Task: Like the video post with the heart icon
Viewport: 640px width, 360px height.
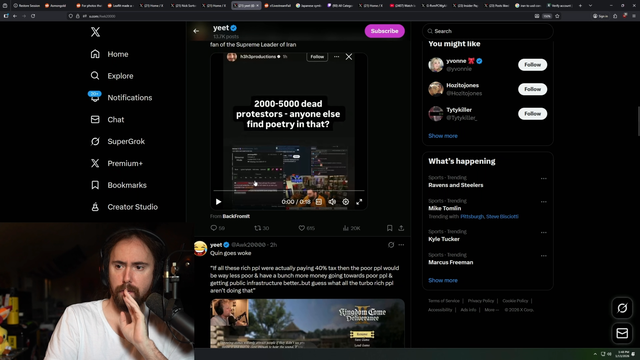Action: (302, 228)
